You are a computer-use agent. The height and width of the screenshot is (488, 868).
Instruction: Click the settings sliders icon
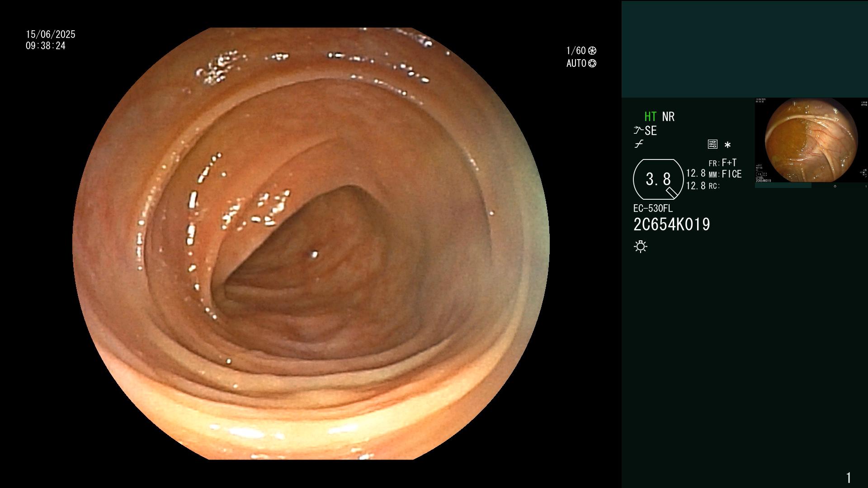tap(712, 145)
